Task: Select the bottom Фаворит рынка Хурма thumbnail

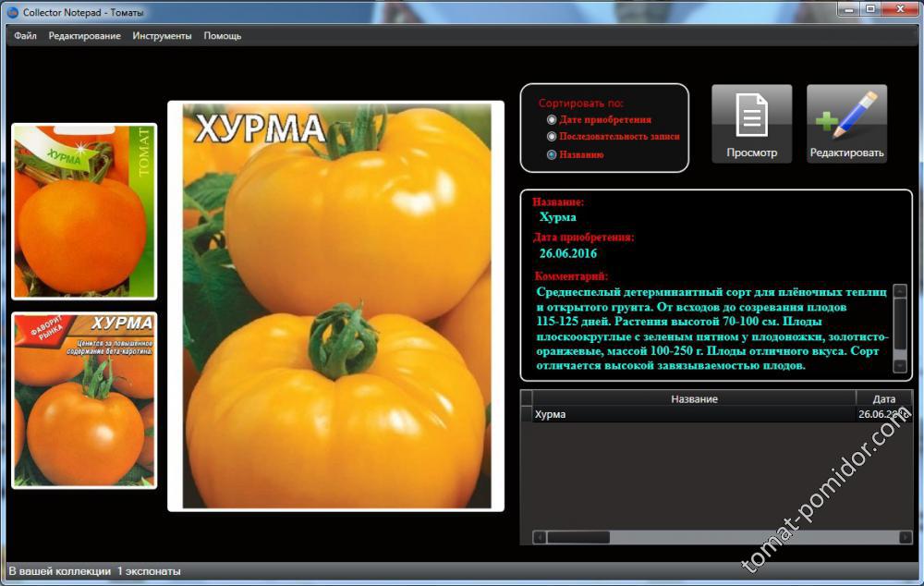Action: pos(84,400)
